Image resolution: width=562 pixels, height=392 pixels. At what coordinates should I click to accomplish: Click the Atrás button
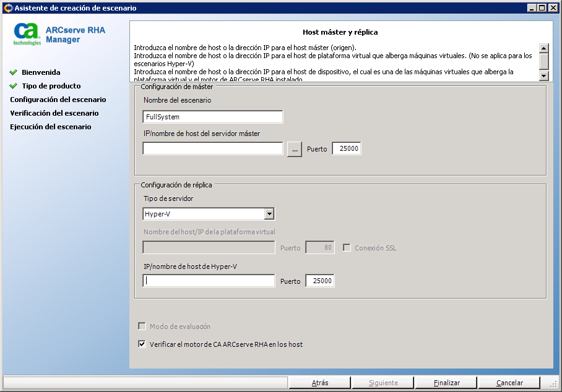click(320, 382)
